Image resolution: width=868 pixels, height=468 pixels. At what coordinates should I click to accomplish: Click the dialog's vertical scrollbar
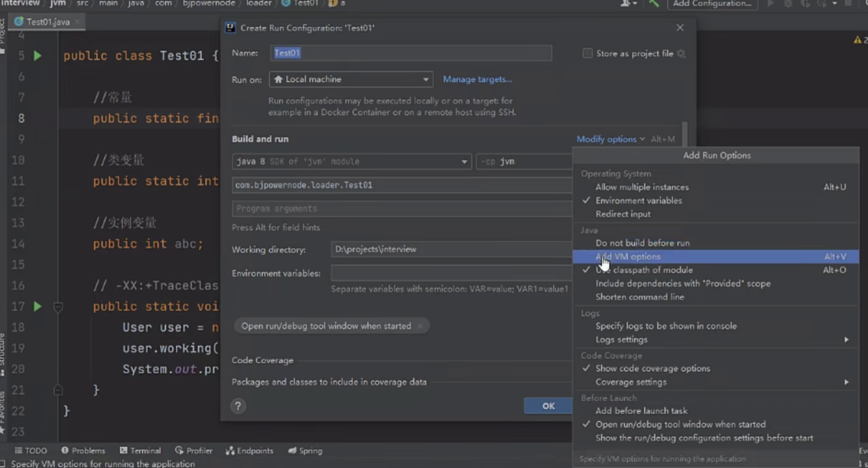tap(685, 134)
